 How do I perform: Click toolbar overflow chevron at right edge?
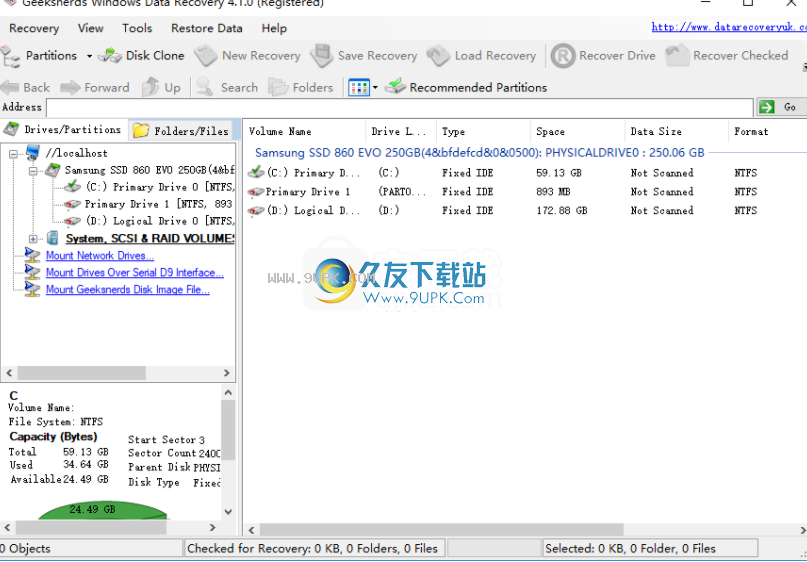click(x=804, y=67)
